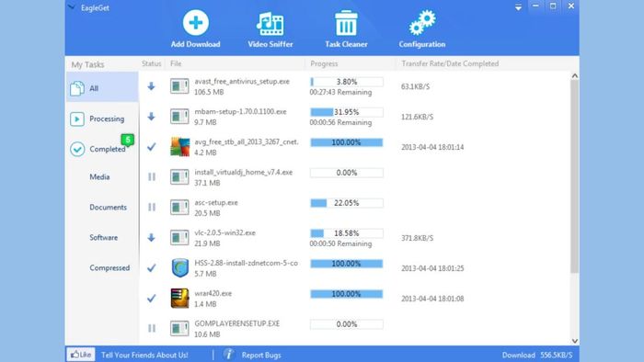Click the Like button
Image resolution: width=644 pixels, height=362 pixels.
(81, 355)
